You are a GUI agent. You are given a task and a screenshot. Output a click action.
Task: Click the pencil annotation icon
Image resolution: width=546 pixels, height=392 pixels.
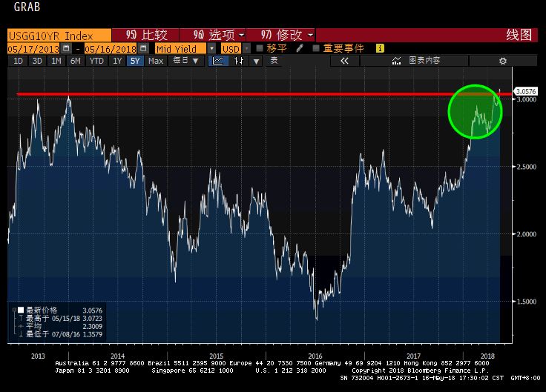[299, 48]
